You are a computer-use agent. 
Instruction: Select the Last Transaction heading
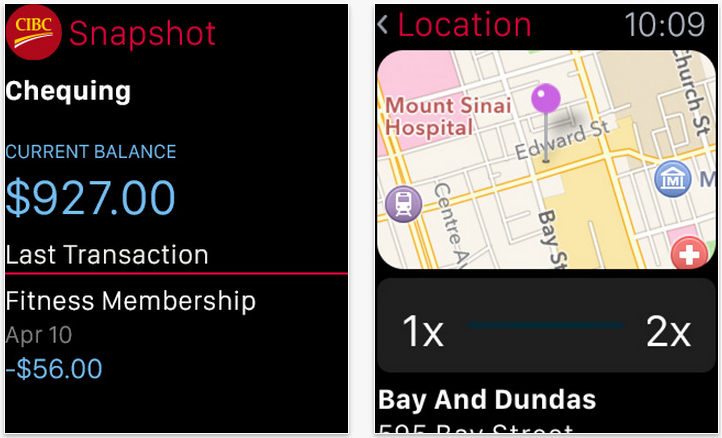tap(107, 254)
